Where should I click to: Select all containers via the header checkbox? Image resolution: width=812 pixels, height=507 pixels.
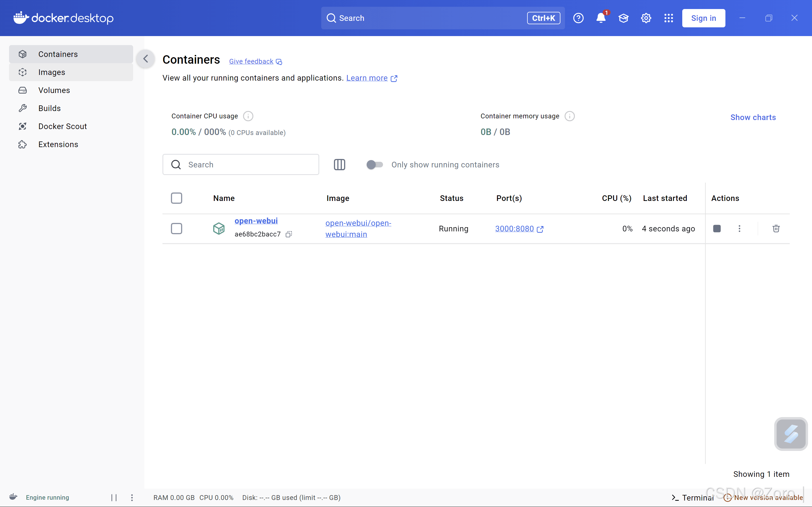coord(176,198)
